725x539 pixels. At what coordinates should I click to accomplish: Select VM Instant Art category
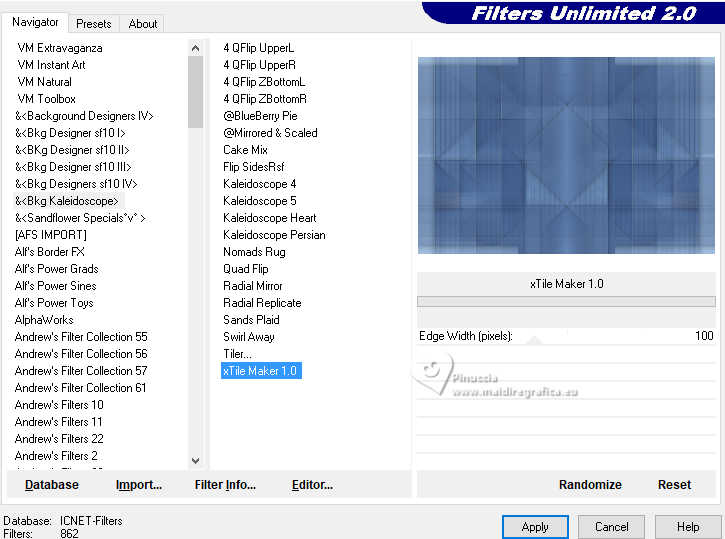(51, 65)
